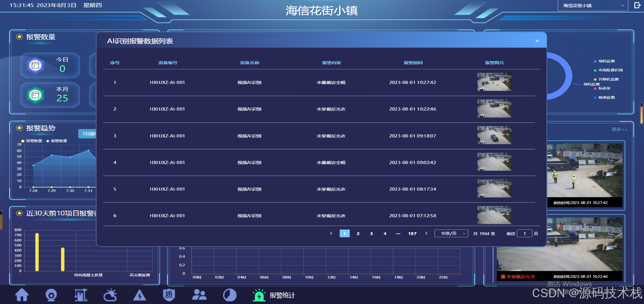Screen dimensions: 644x304
Task: Click the green 本月 alarm count icon
Action: click(35, 95)
